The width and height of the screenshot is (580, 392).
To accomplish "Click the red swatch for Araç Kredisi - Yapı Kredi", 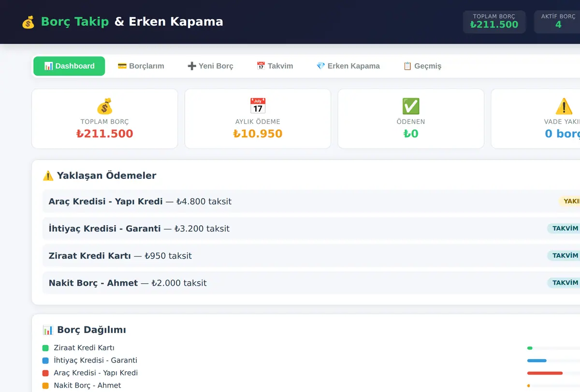I will pos(45,373).
